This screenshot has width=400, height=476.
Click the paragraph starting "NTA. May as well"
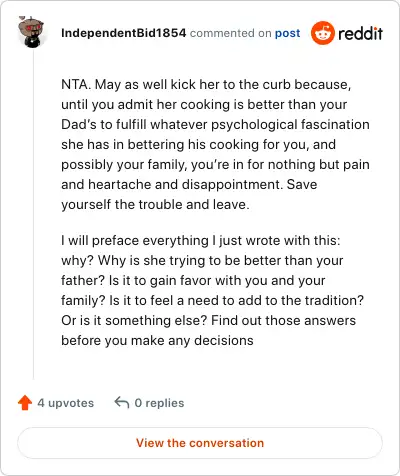(215, 144)
